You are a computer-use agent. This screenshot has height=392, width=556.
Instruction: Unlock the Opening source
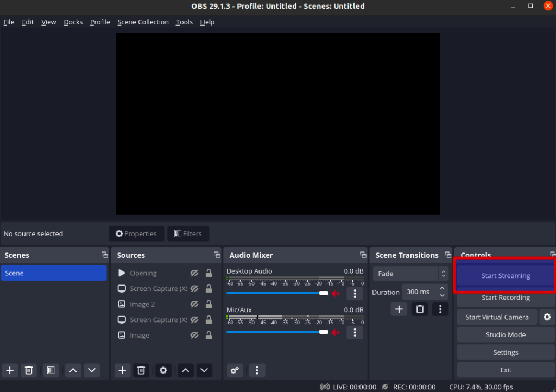[x=209, y=273]
